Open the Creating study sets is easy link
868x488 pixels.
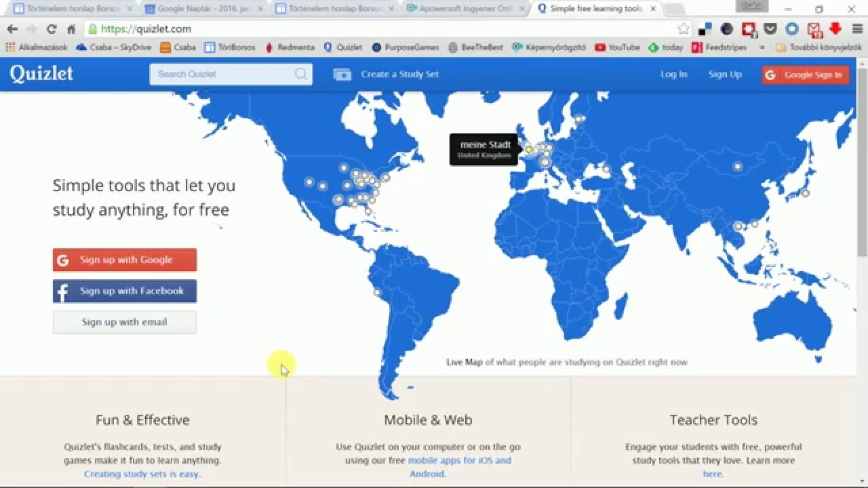(x=141, y=474)
